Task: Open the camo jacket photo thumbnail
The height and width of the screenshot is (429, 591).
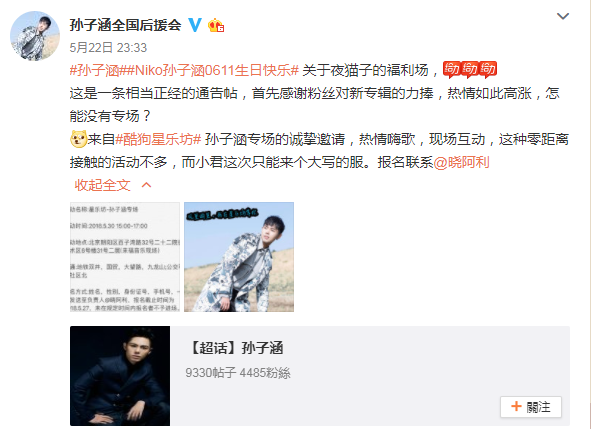Action: coord(239,257)
